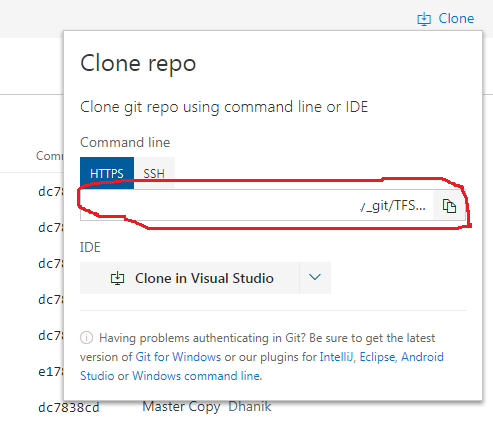Open the Windows command line link
493x429 pixels.
196,376
